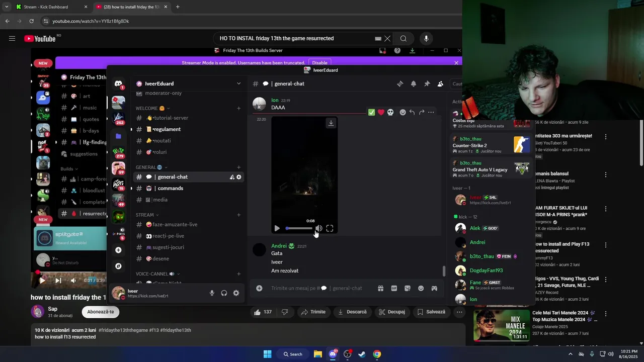React with skull emoji on message

coord(390,112)
